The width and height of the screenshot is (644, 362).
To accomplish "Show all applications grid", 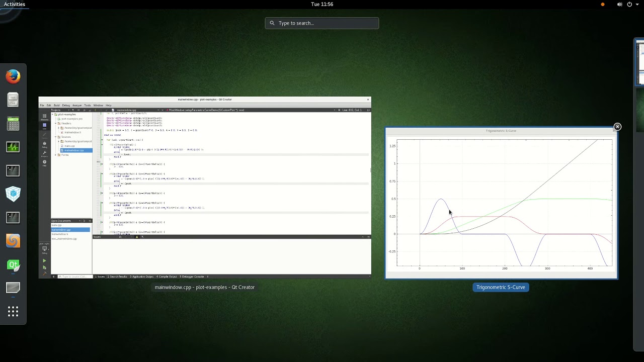I will click(13, 312).
